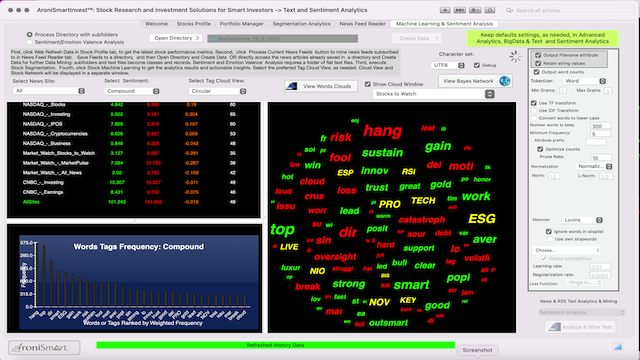Screen dimensions: 640x360
Task: Toggle Optimize counts checkbox
Action: (x=540, y=149)
